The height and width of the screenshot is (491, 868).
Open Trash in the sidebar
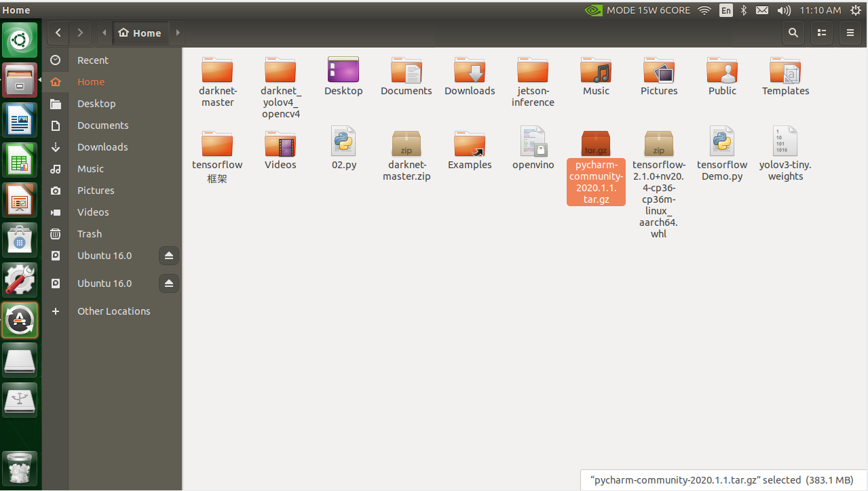(112, 234)
